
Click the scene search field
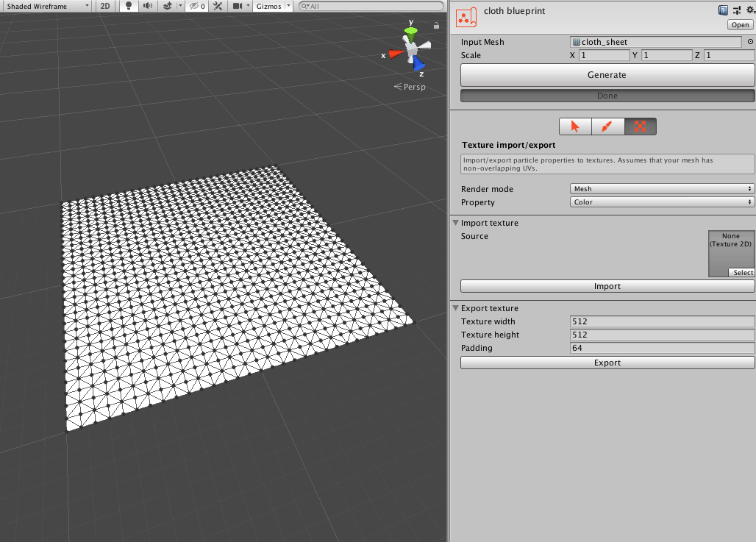371,7
